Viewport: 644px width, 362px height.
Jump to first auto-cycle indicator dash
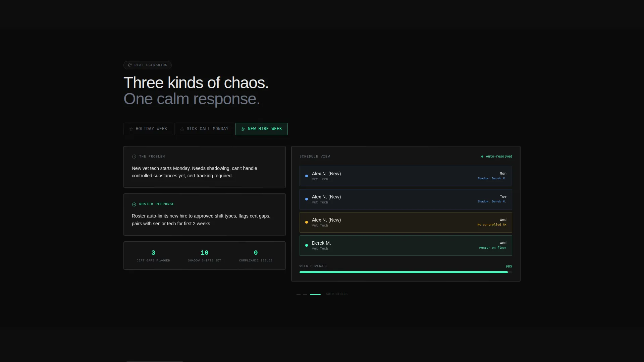coord(299,294)
